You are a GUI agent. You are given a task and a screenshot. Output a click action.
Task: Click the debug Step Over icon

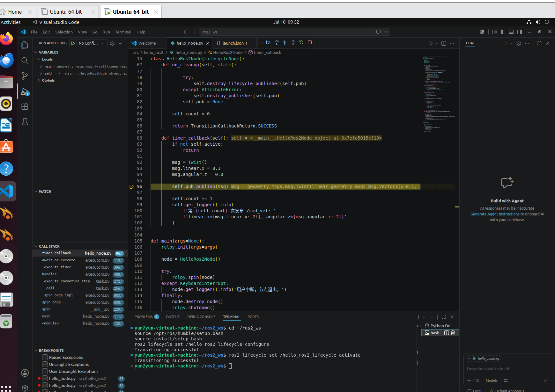click(277, 42)
